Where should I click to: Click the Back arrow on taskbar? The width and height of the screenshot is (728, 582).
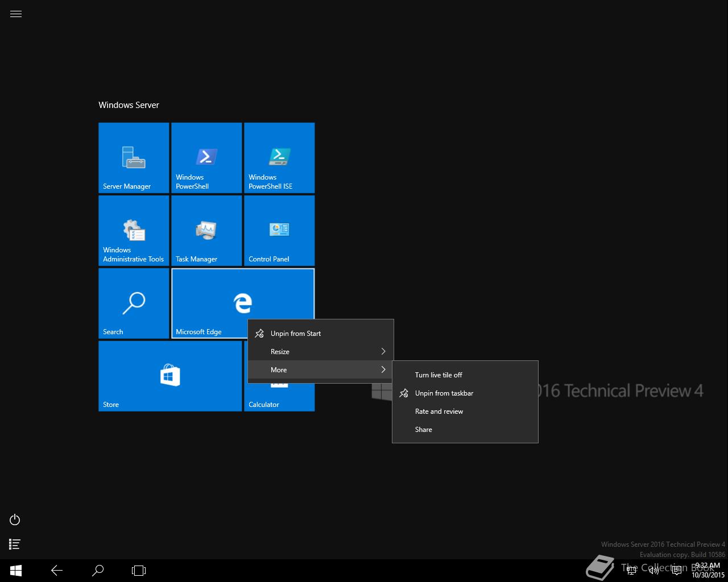pyautogui.click(x=57, y=571)
